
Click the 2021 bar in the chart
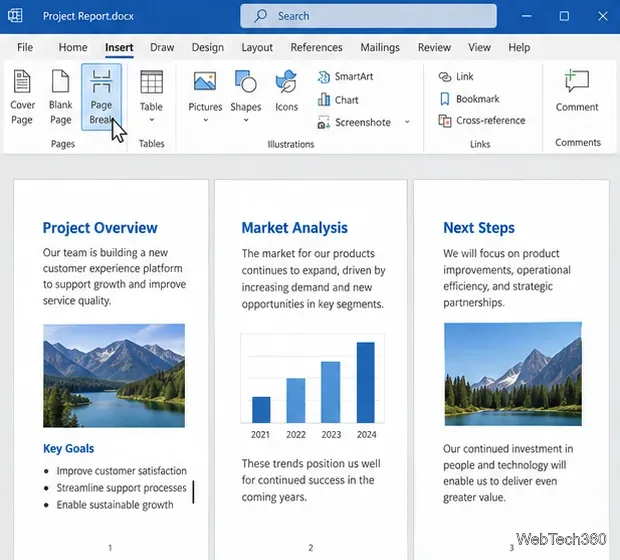(x=261, y=410)
